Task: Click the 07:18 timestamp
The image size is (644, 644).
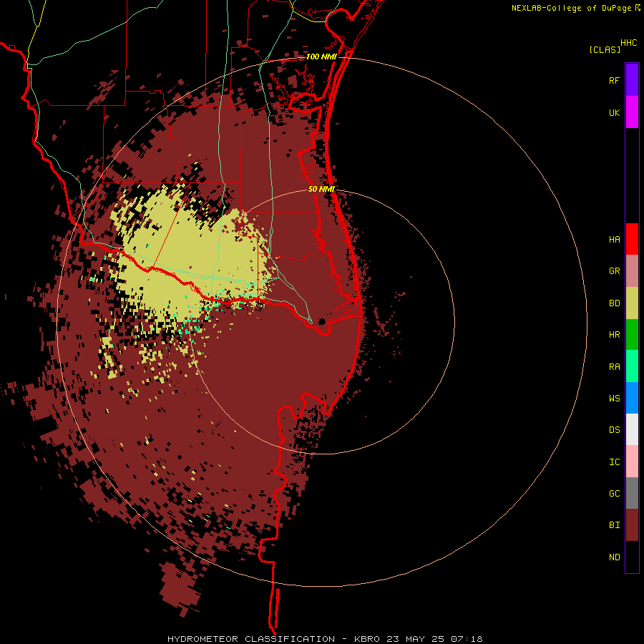Action: point(466,639)
